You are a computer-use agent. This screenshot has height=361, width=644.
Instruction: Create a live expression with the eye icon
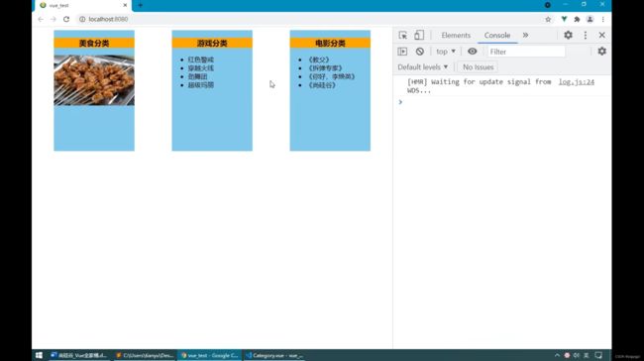pyautogui.click(x=473, y=52)
